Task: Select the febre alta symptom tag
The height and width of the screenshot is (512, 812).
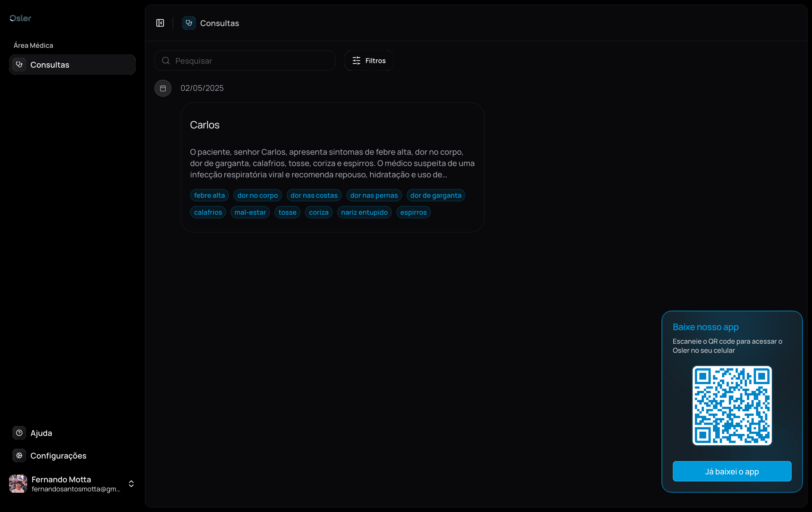Action: [209, 195]
